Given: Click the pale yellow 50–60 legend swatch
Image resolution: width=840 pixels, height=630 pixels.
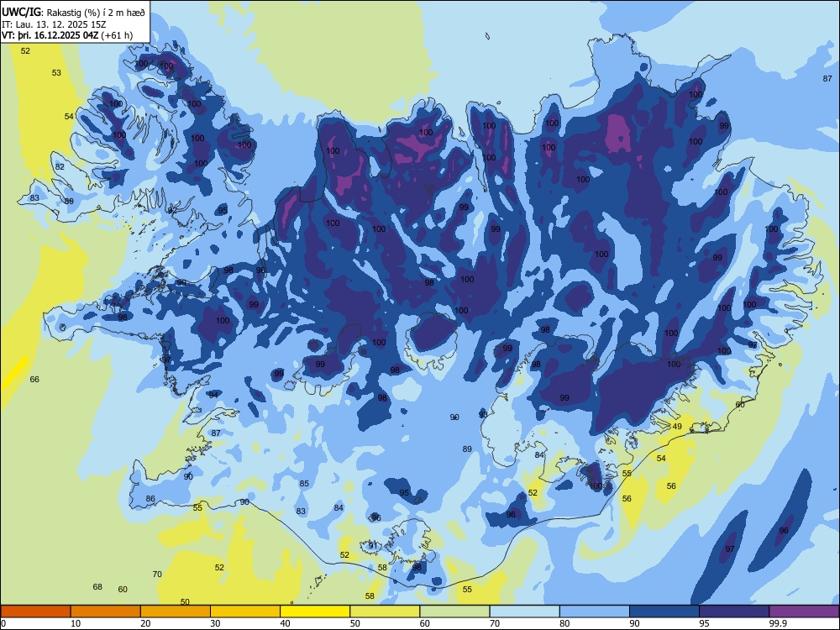Looking at the screenshot, I should pyautogui.click(x=385, y=612).
